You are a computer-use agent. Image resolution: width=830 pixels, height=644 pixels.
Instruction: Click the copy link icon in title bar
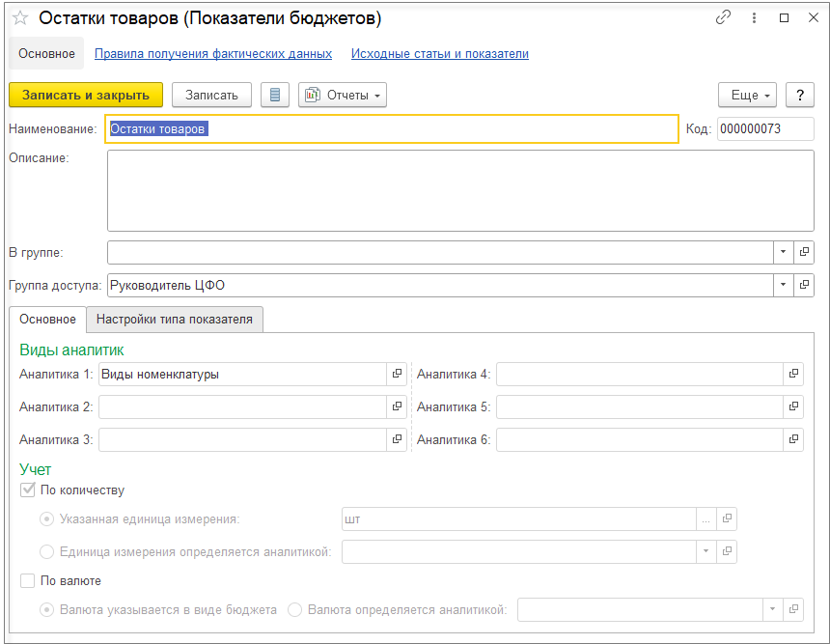point(723,17)
